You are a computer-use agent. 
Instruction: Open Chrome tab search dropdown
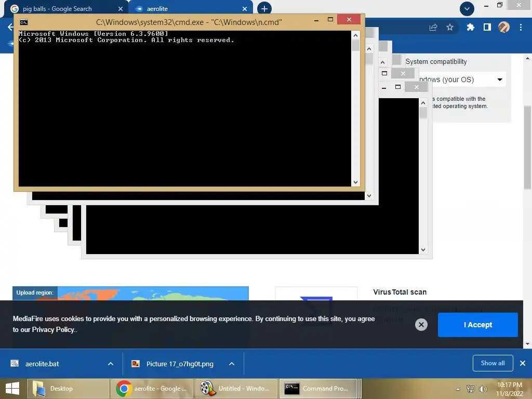(467, 9)
